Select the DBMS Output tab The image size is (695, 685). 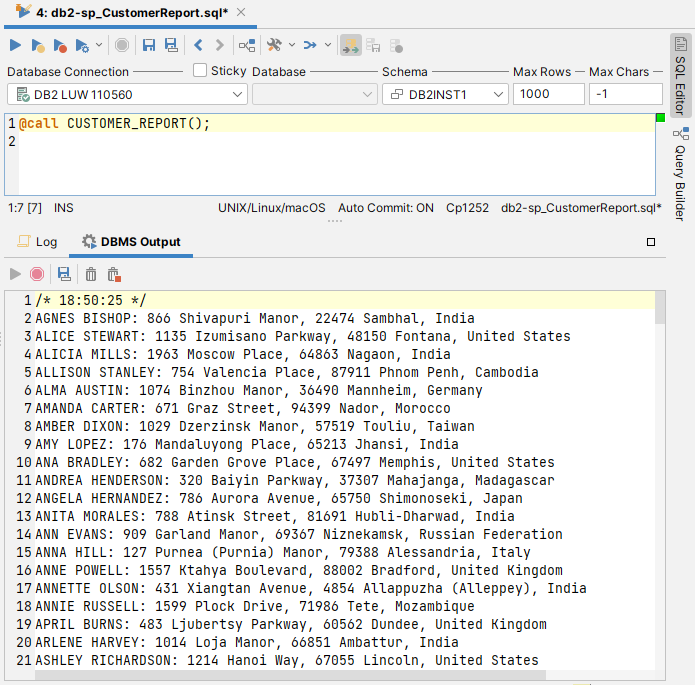point(131,242)
